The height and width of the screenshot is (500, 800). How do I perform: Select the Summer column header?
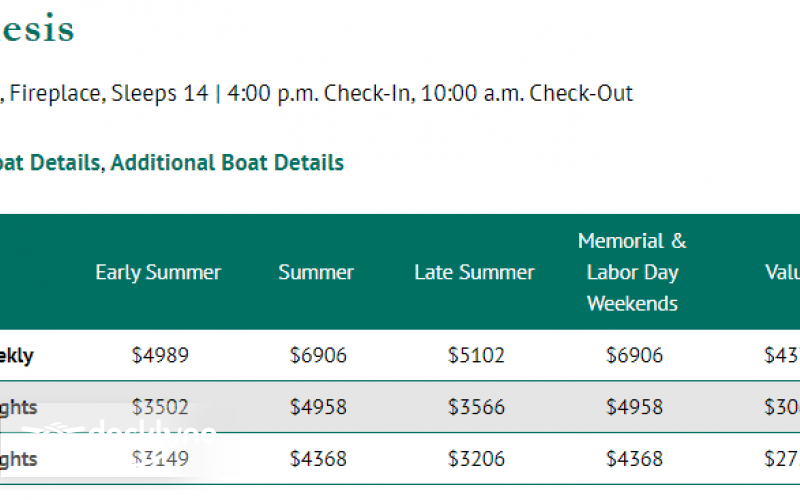click(316, 272)
